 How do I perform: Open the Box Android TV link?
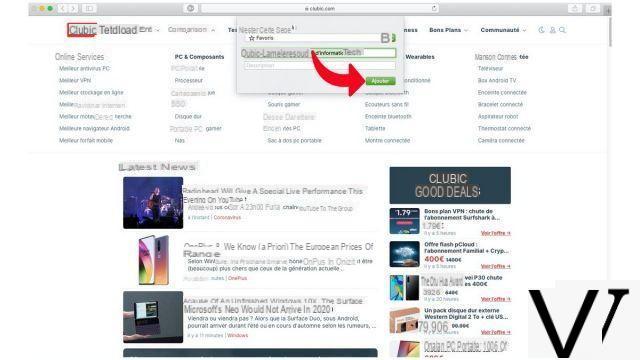coord(497,80)
